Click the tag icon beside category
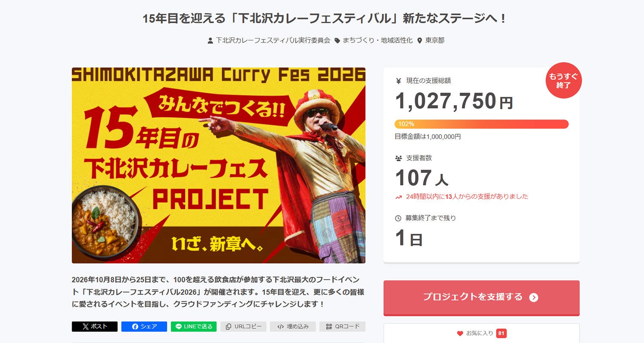Viewport: 644px width, 343px height. click(x=337, y=41)
